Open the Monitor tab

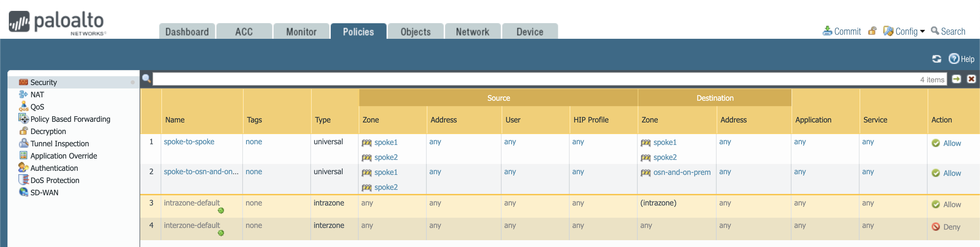coord(301,32)
